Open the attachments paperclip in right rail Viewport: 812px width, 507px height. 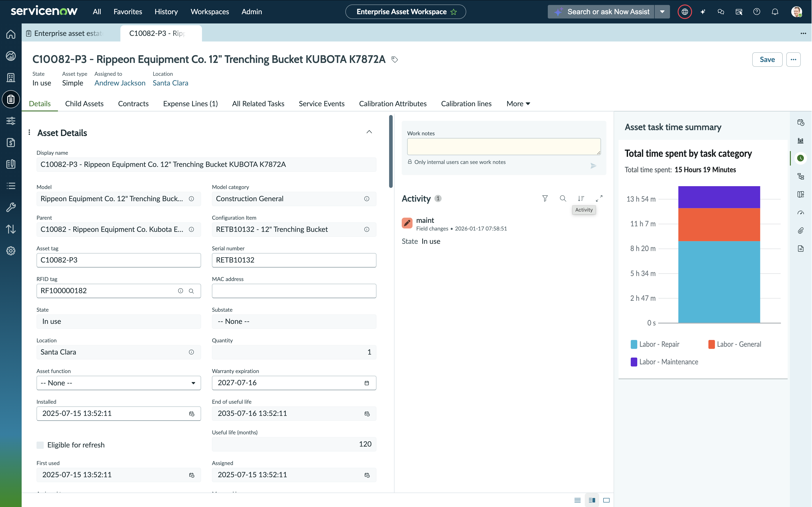point(801,230)
